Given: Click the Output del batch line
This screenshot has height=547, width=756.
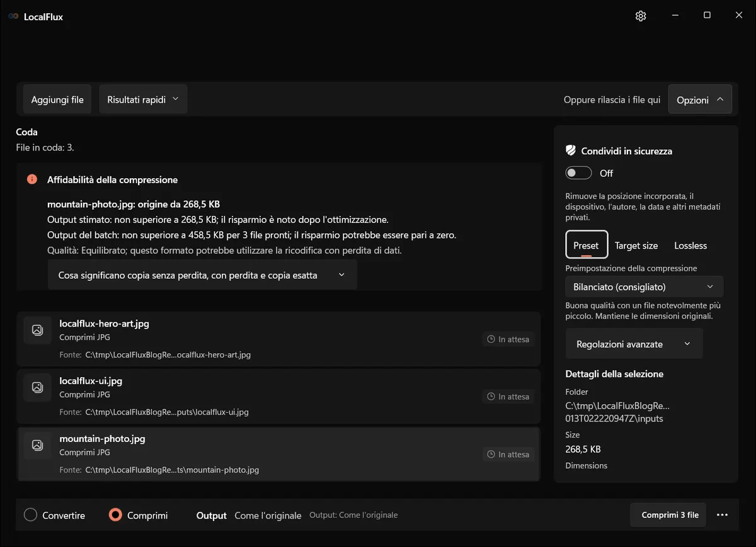Looking at the screenshot, I should [x=251, y=235].
